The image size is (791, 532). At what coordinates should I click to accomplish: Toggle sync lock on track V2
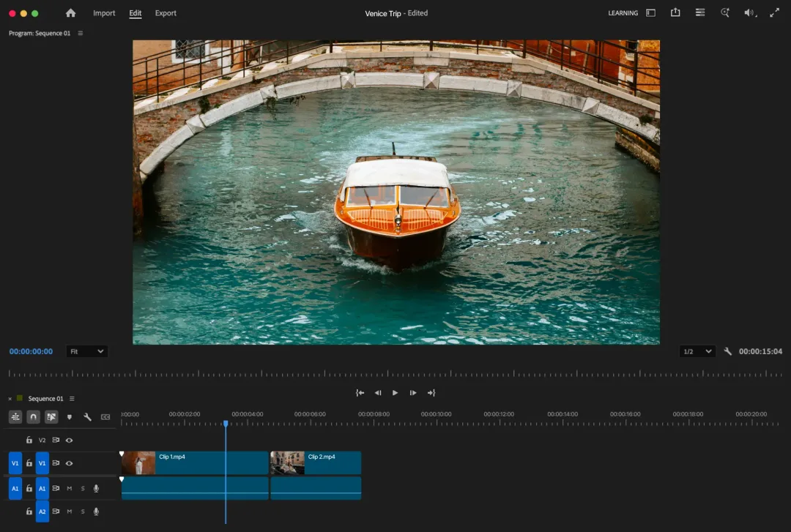(x=56, y=441)
